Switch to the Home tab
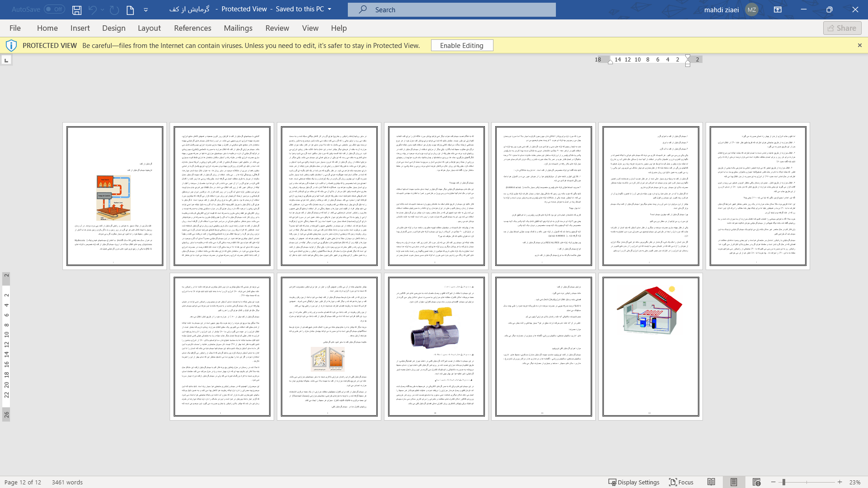Viewport: 868px width, 488px height. click(47, 28)
